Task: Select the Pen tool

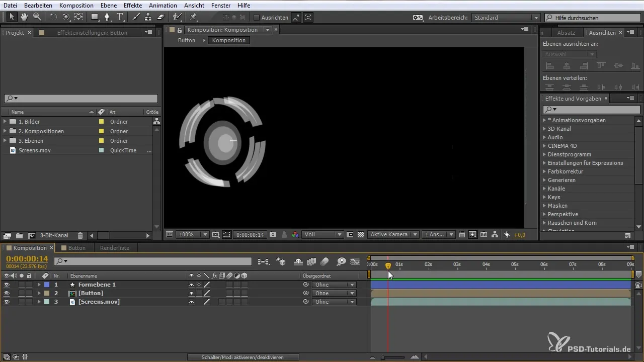Action: [x=107, y=17]
